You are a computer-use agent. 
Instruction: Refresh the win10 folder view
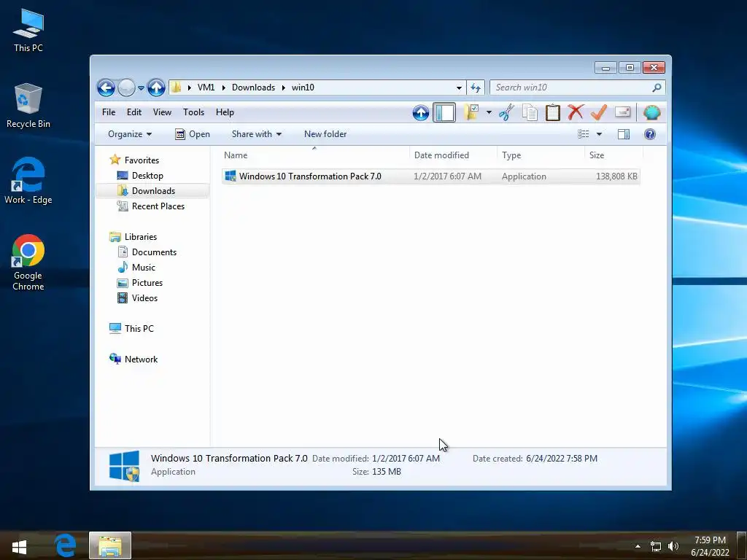(476, 87)
